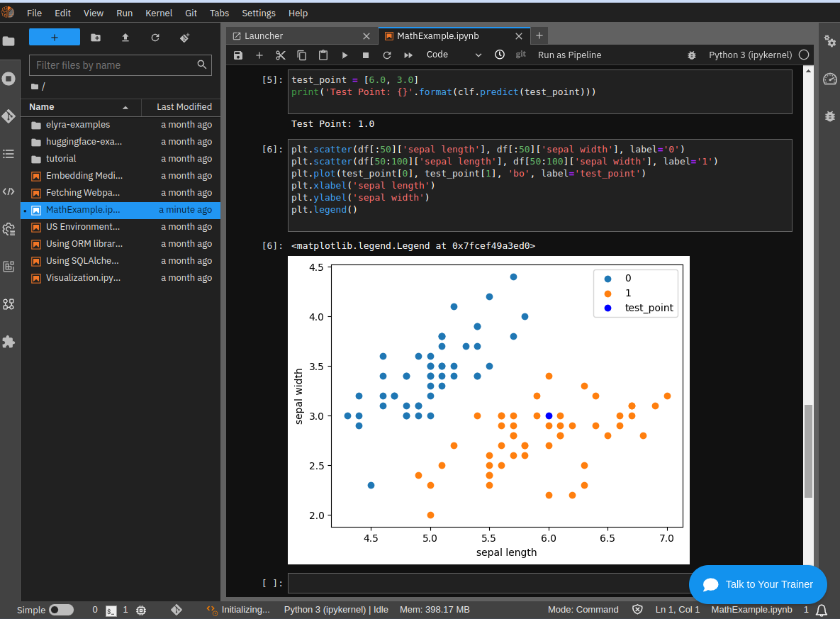The image size is (840, 619).
Task: Open the Component Catalogs panel
Action: [x=9, y=304]
